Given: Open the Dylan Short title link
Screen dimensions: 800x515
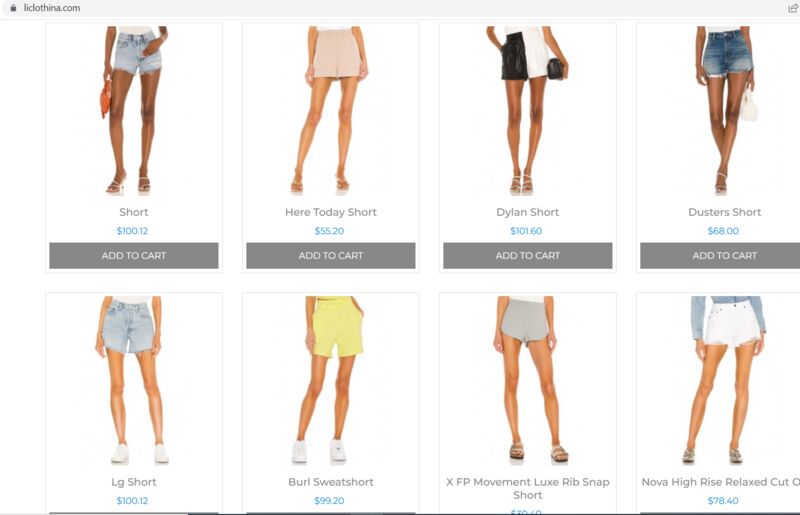Looking at the screenshot, I should point(528,212).
